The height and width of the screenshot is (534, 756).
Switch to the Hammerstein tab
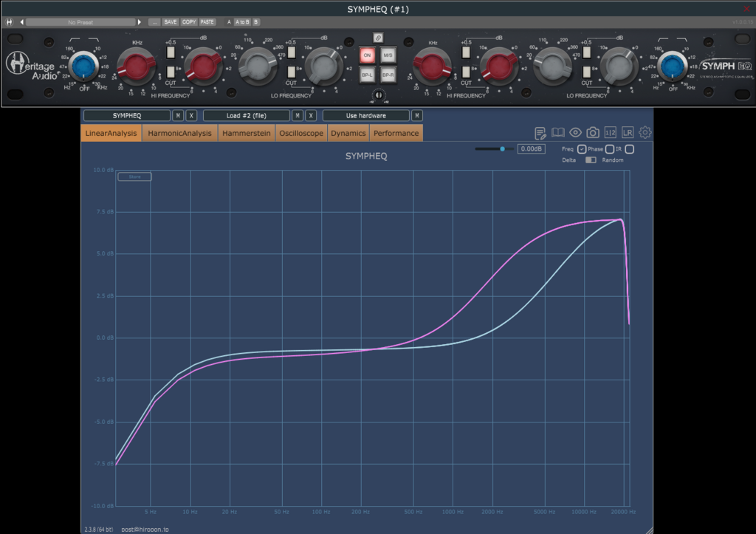tap(247, 133)
